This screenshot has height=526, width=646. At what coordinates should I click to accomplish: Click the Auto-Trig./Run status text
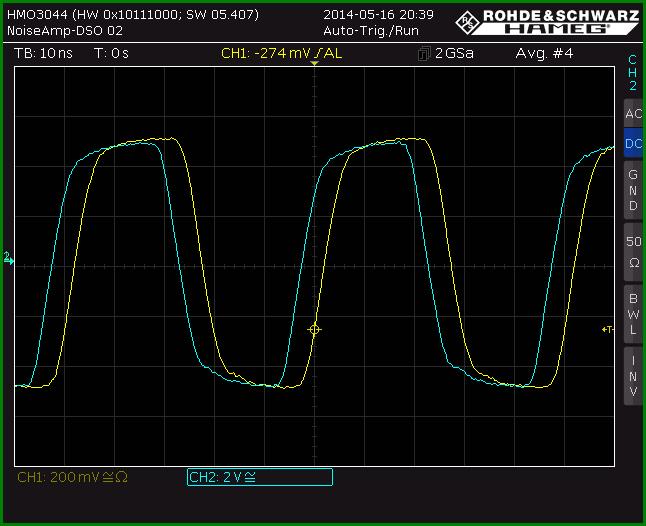pyautogui.click(x=371, y=31)
